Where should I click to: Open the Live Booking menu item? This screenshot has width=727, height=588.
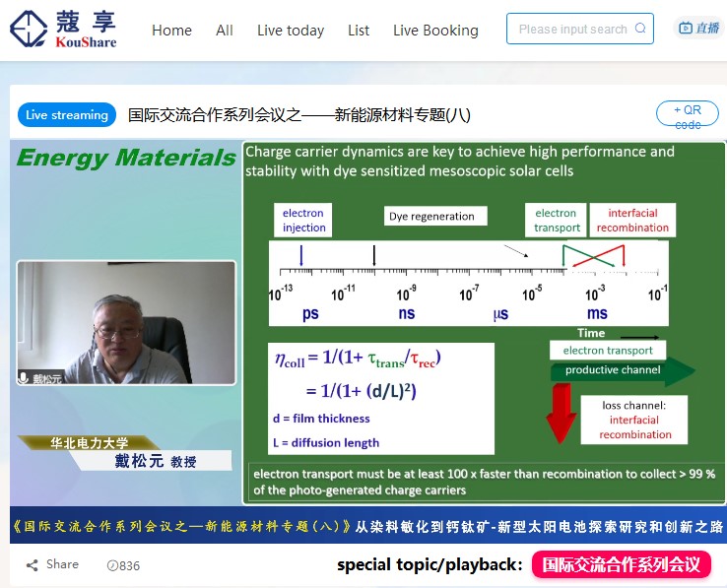tap(435, 31)
